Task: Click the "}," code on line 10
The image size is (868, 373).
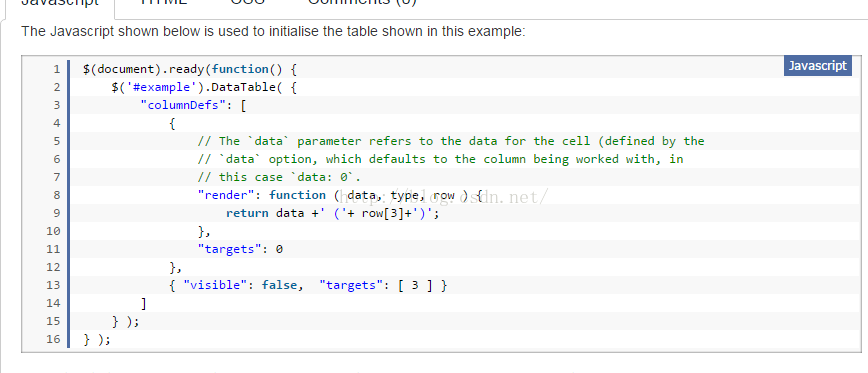Action: pos(204,231)
